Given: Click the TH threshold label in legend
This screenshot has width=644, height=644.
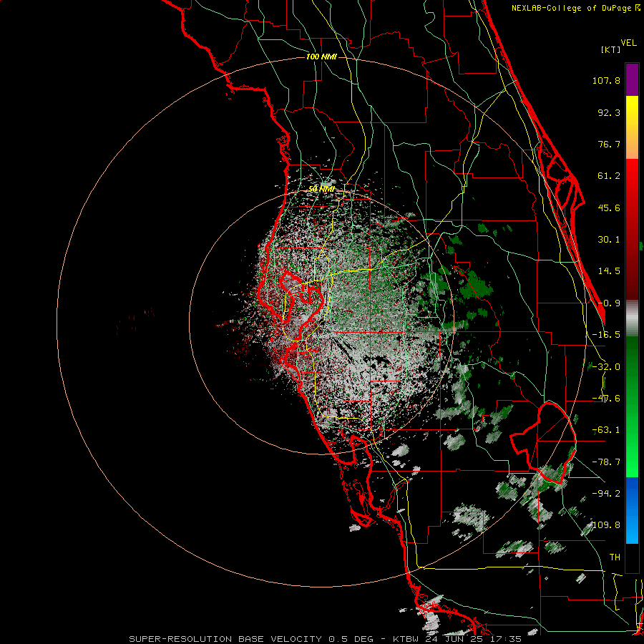Looking at the screenshot, I should [x=615, y=557].
